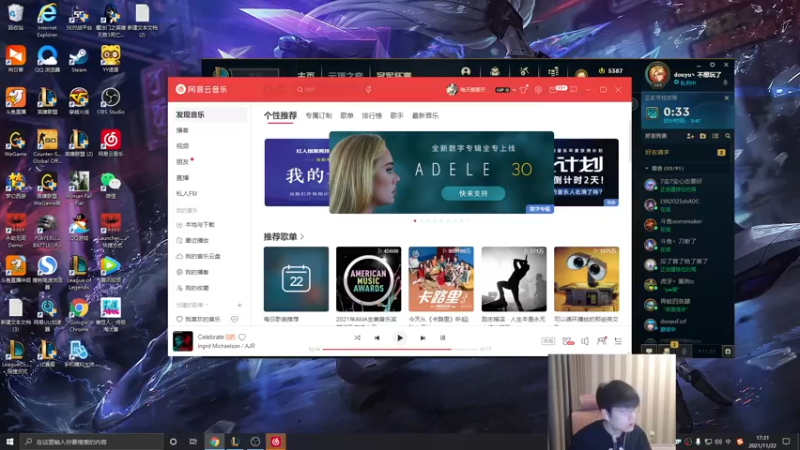
Task: Close the League queue timer panel
Action: click(727, 98)
